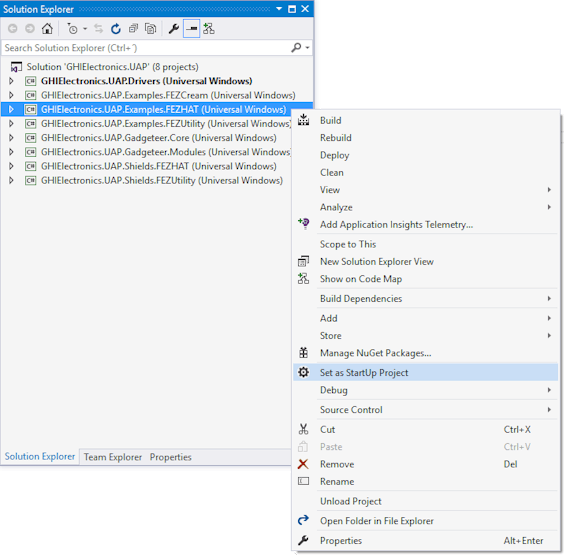564x555 pixels.
Task: Expand the Examples.FEZCream project node
Action: point(11,95)
